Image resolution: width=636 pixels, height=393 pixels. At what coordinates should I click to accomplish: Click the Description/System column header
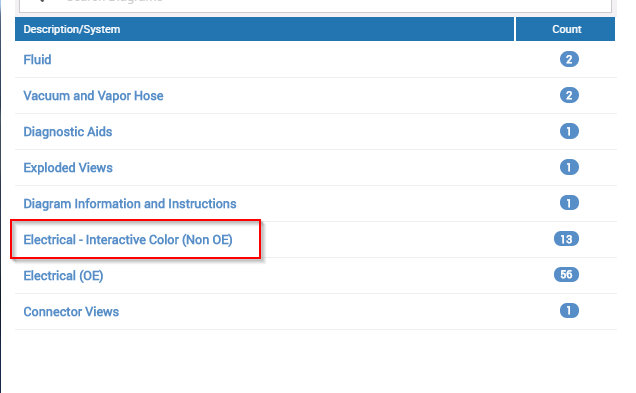point(264,29)
